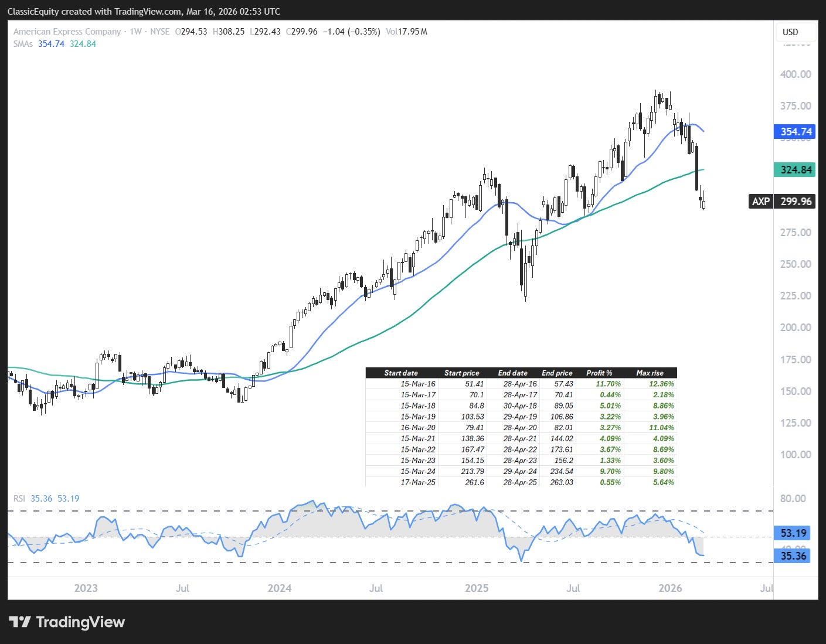
Task: Click the RSI legend value 53.19
Action: [x=68, y=499]
